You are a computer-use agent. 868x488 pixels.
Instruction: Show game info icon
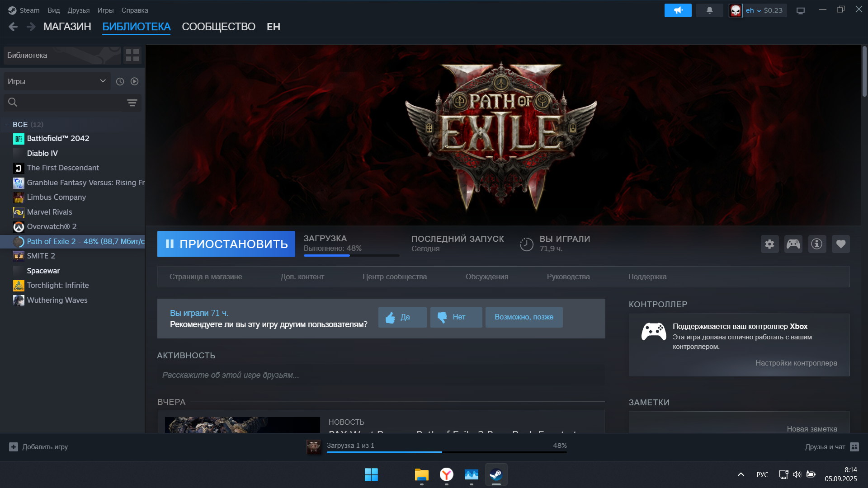click(x=817, y=244)
